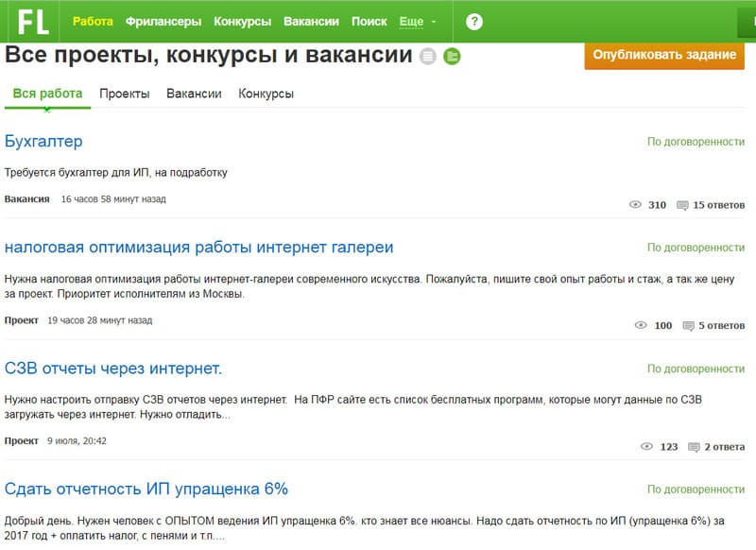756x550 pixels.
Task: Open Поиск in the top navigation
Action: pos(369,21)
